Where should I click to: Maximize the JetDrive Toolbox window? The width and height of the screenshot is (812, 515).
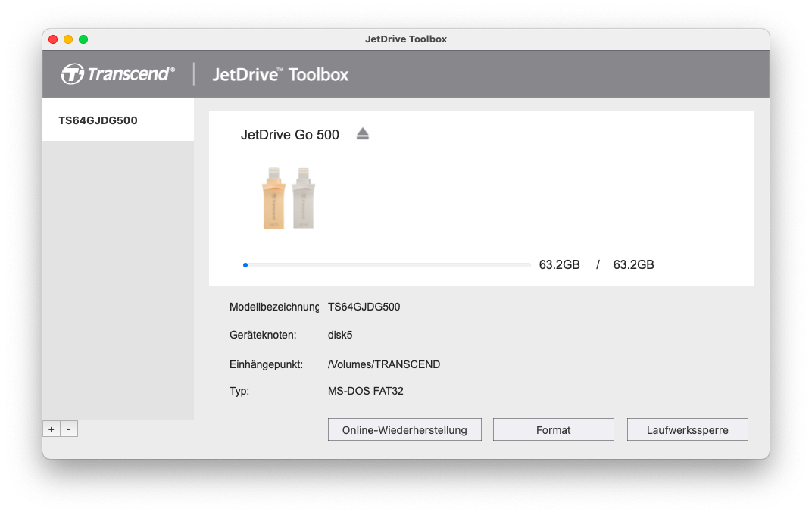point(83,39)
